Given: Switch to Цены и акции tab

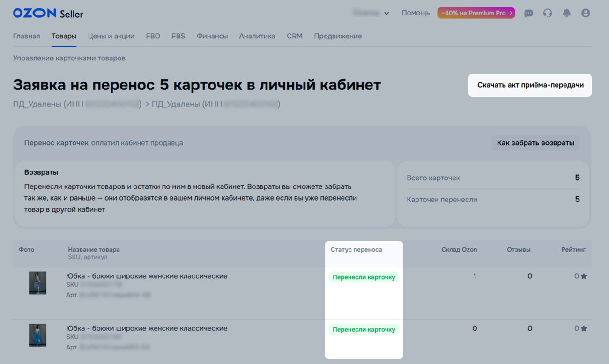Looking at the screenshot, I should tap(111, 36).
